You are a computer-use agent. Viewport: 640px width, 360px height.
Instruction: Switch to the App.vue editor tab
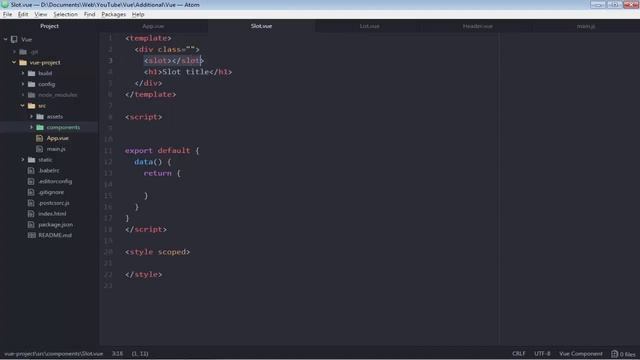153,26
